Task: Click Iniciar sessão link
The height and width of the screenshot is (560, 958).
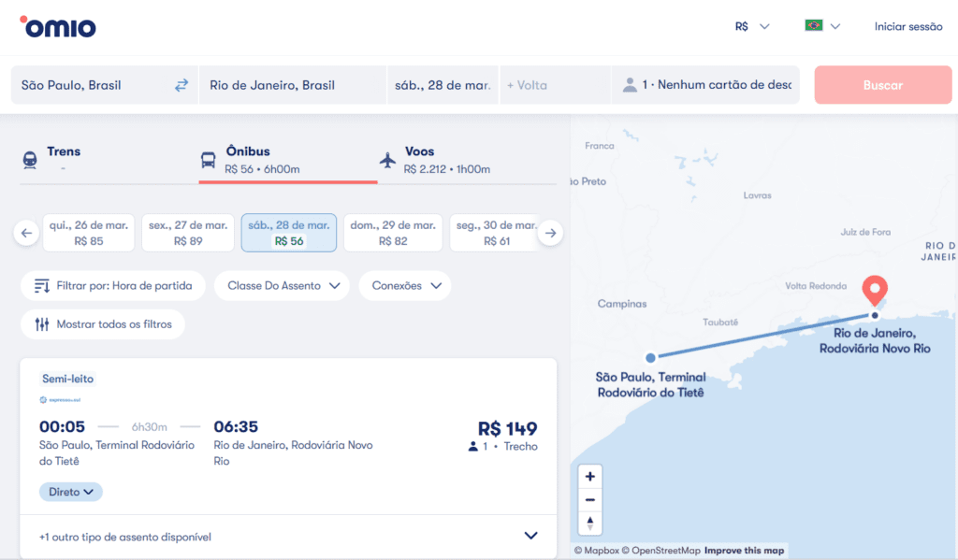Action: tap(907, 26)
